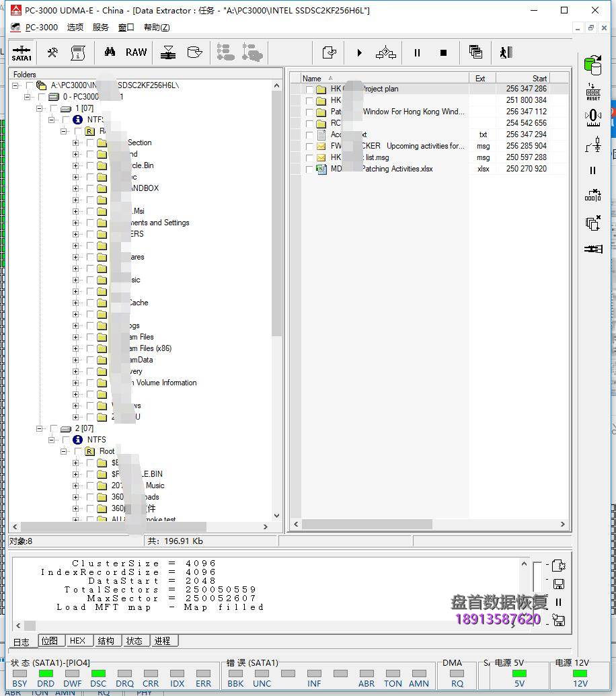
Task: Collapse the 1 [07] partition node
Action: coord(39,108)
